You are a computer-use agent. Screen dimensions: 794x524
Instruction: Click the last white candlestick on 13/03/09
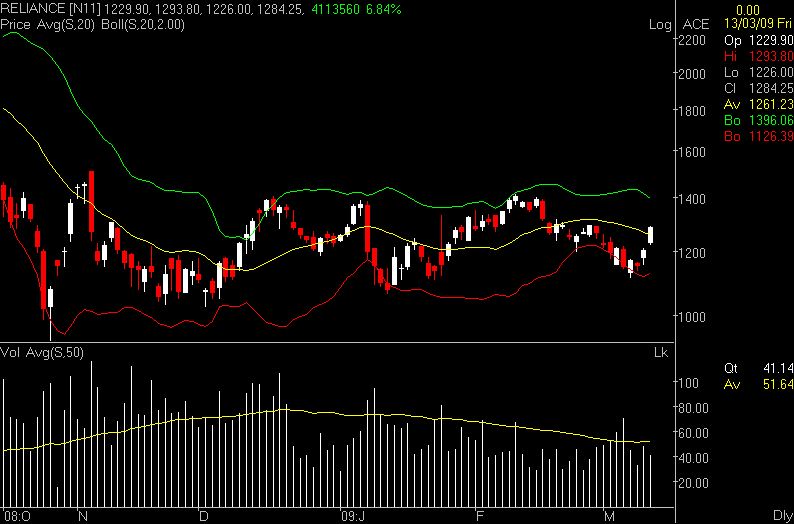click(650, 235)
